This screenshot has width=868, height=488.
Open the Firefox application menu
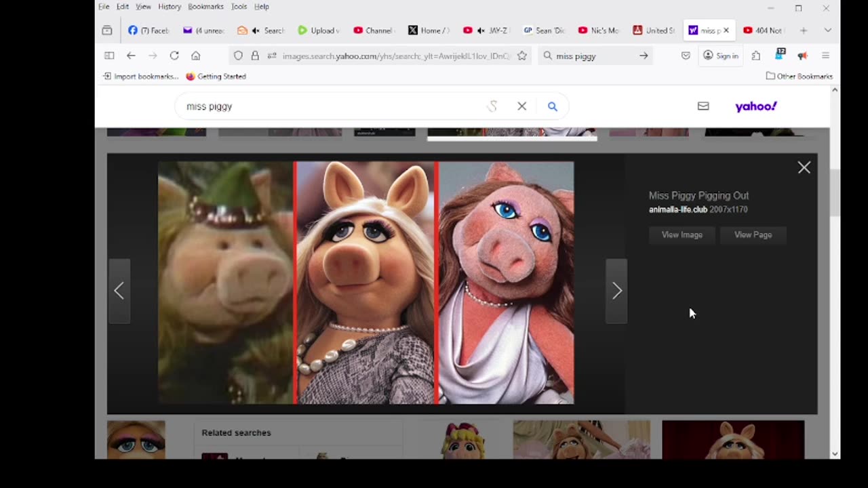[825, 56]
